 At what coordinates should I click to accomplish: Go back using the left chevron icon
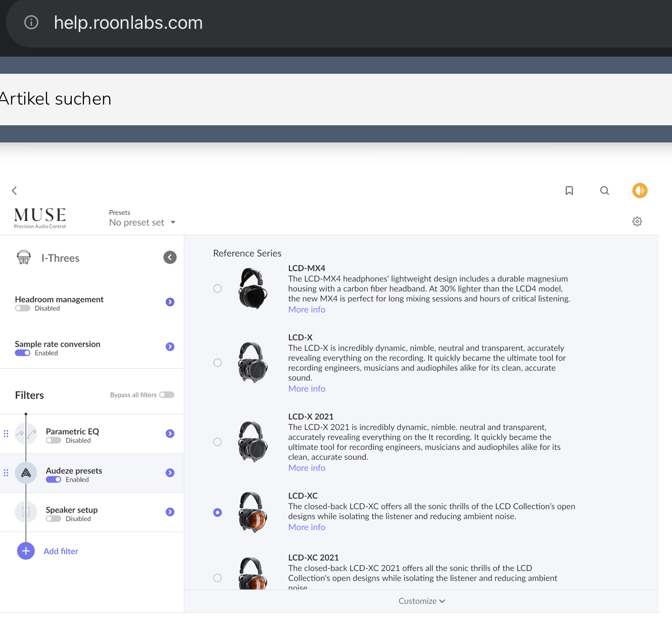(14, 190)
